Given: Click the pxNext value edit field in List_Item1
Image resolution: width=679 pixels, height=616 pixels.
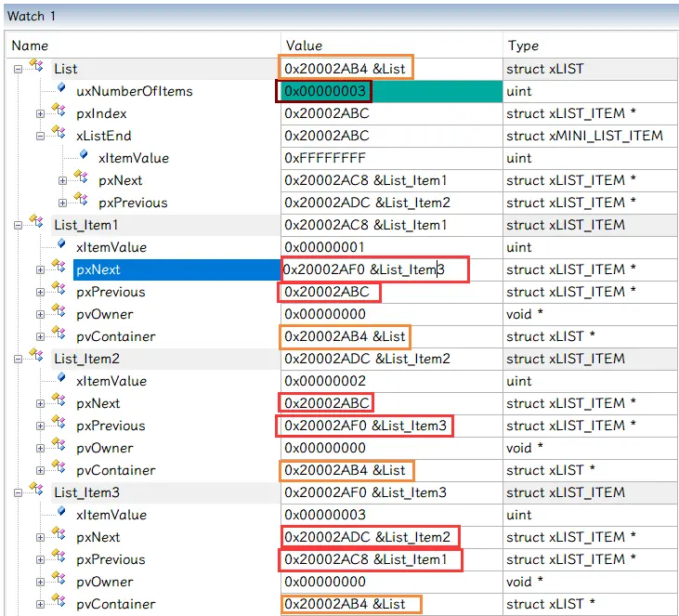Looking at the screenshot, I should pyautogui.click(x=373, y=269).
